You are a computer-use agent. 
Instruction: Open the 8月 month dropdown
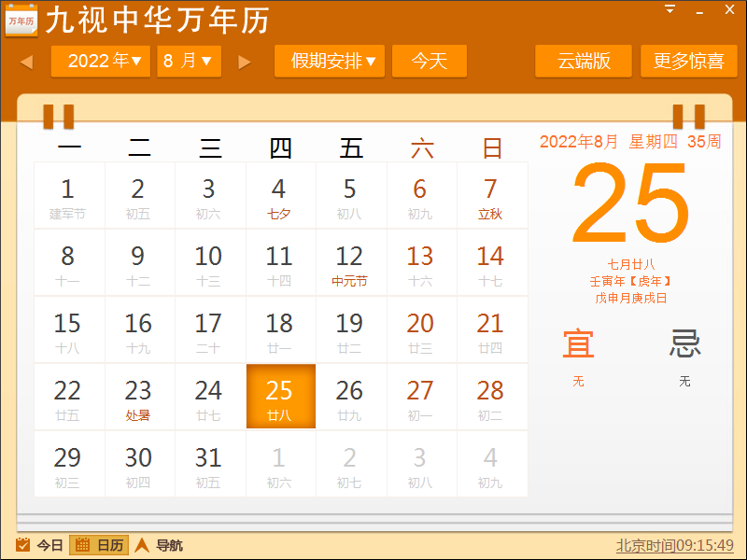[x=189, y=61]
